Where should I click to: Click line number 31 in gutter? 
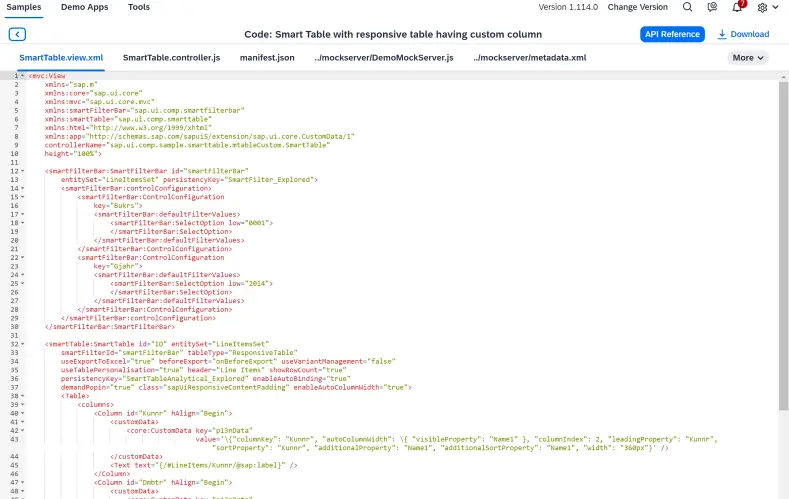click(x=14, y=336)
